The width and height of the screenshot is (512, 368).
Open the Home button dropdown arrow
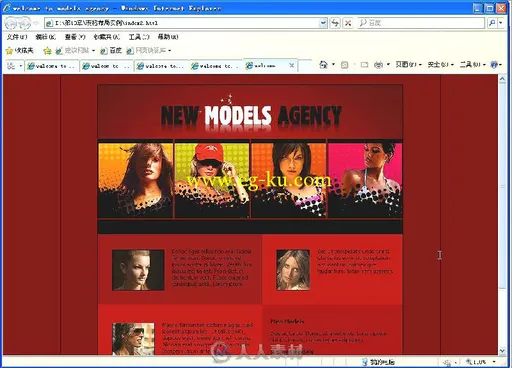point(333,65)
